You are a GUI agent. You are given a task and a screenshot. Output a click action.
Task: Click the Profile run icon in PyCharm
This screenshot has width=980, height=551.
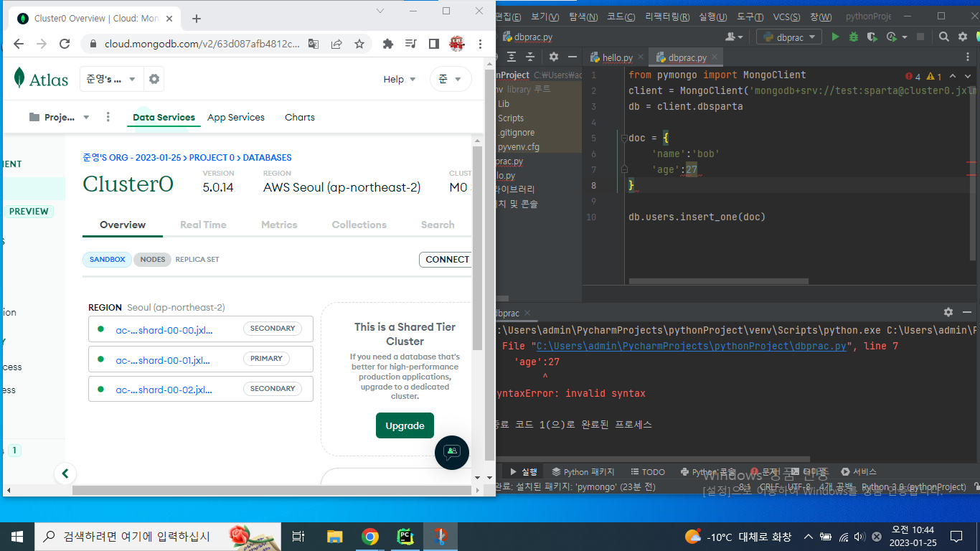(892, 37)
